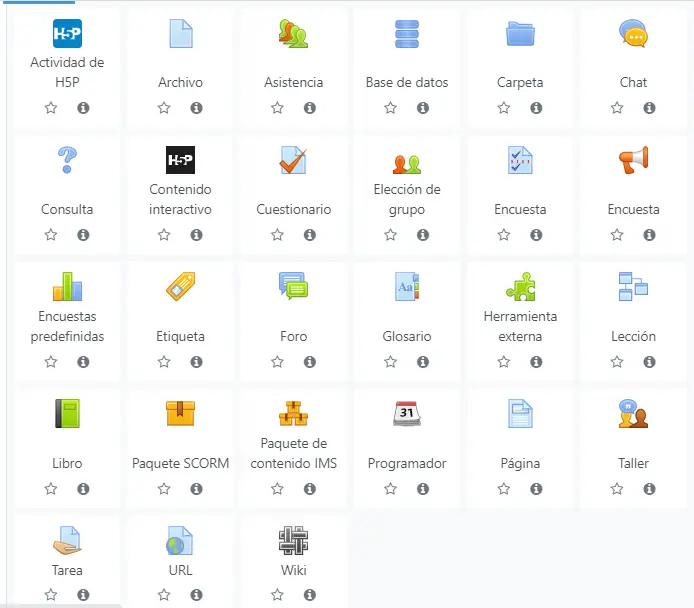Mark Glosario as favorite
Viewport: 694px width, 608px height.
(390, 362)
